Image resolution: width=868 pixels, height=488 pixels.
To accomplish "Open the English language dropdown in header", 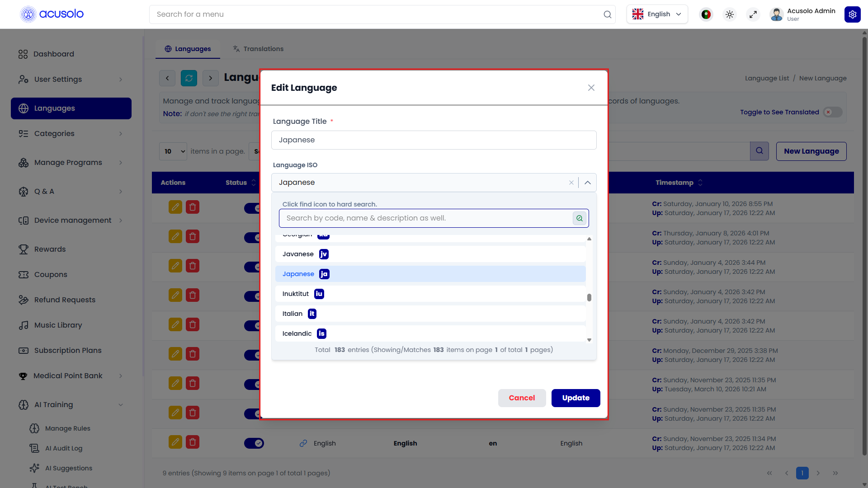I will pyautogui.click(x=657, y=14).
